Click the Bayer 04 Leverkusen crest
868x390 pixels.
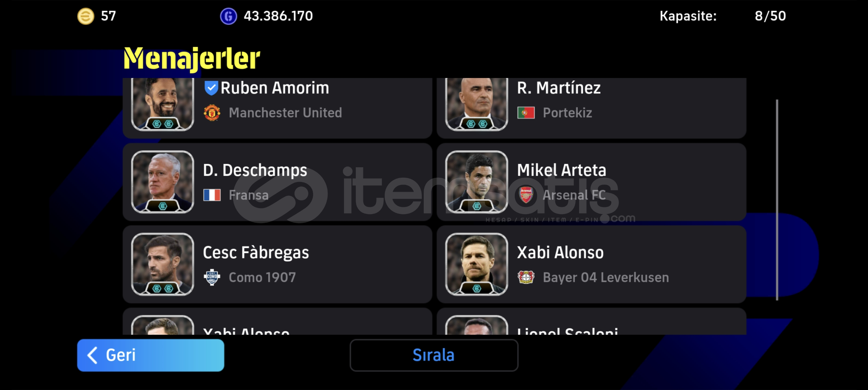click(526, 277)
